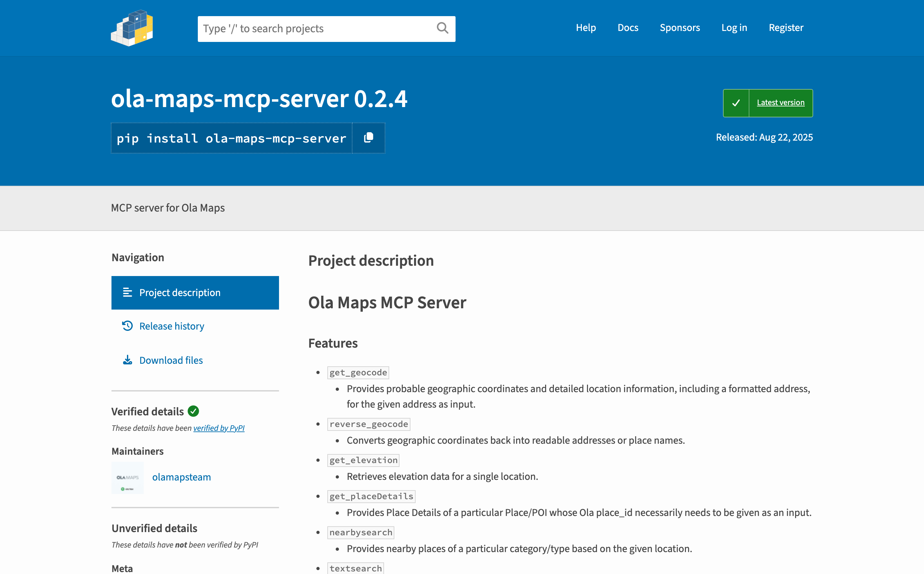The width and height of the screenshot is (924, 574).
Task: Click the Project description lines icon
Action: (x=128, y=292)
